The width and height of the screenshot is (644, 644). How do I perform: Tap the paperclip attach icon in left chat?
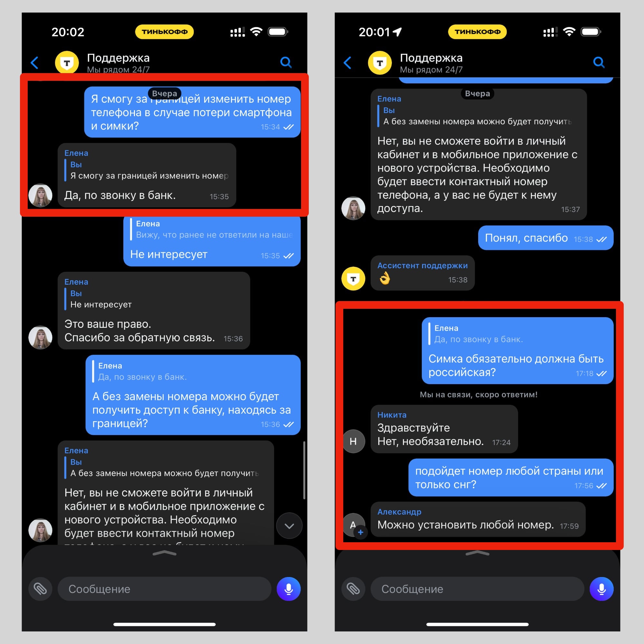coord(40,589)
